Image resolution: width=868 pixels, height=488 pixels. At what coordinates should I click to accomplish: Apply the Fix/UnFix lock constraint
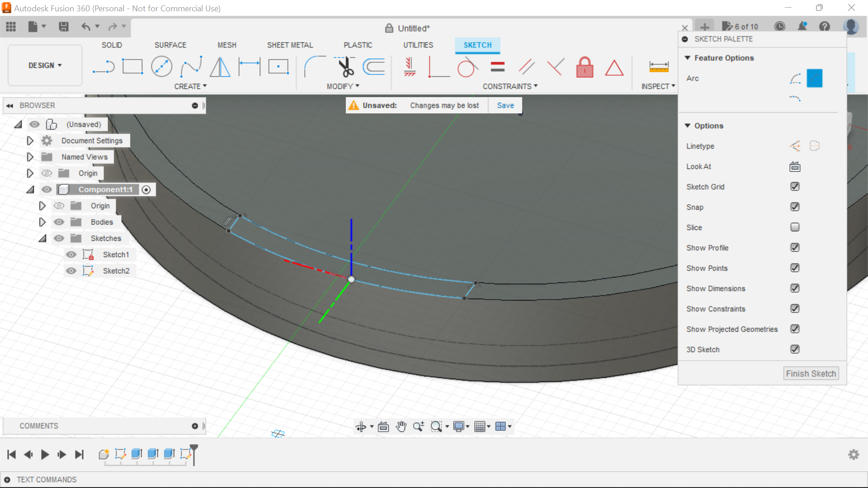click(x=585, y=66)
